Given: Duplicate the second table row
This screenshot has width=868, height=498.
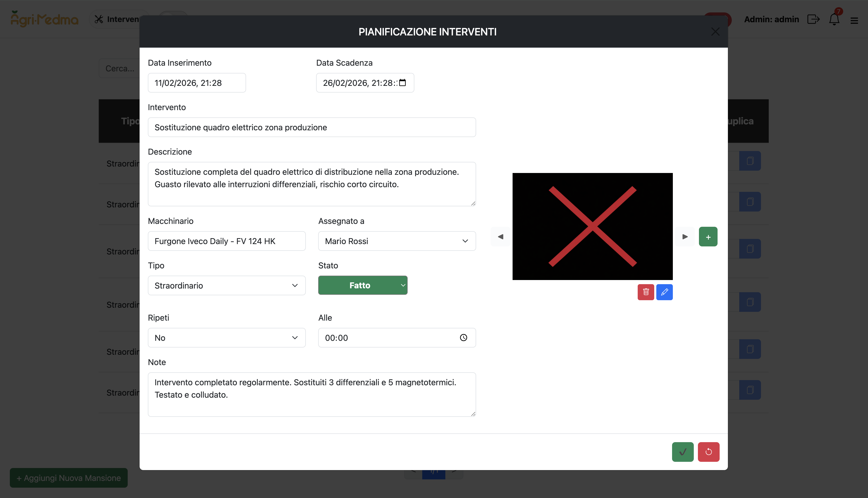Looking at the screenshot, I should (x=750, y=202).
